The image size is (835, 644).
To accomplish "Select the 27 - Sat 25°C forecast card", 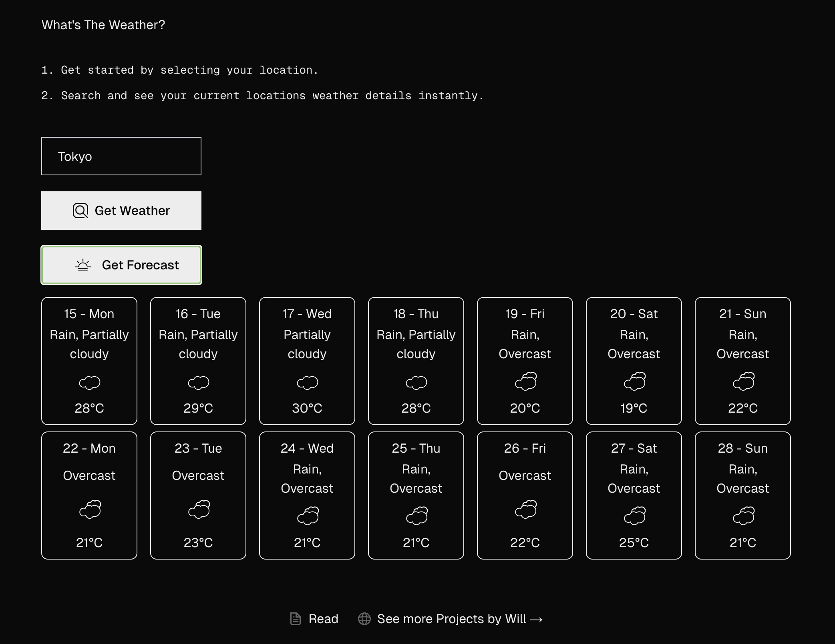I will pos(634,495).
